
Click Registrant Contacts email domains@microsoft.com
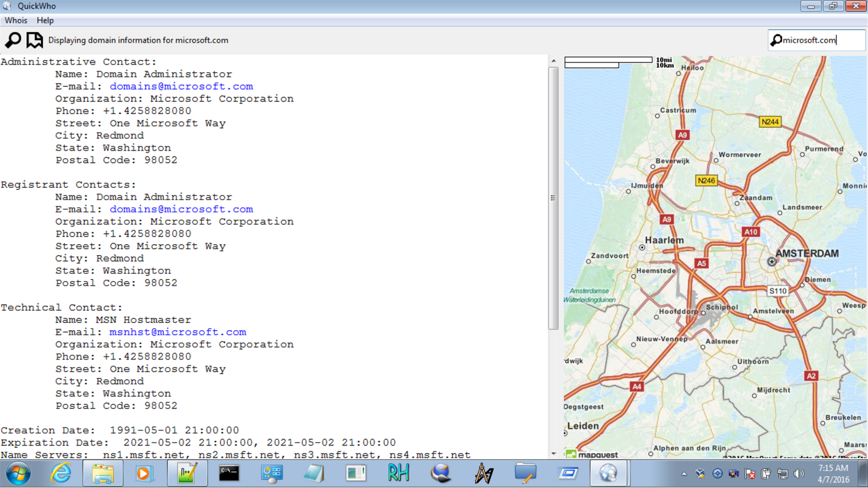point(181,209)
